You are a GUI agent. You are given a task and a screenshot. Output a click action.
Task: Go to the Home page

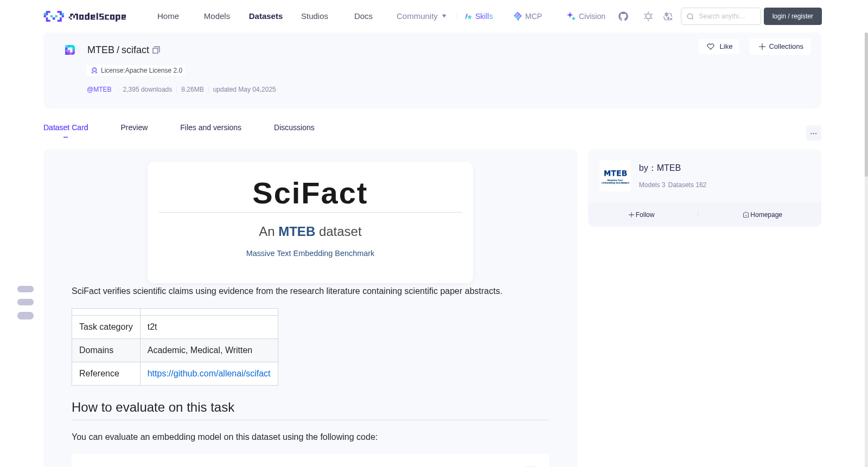click(x=168, y=16)
